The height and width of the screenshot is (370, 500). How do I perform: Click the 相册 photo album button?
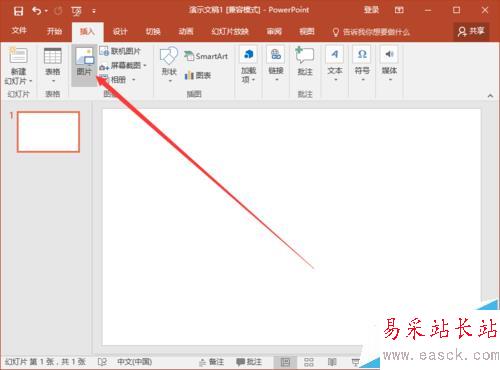[113, 80]
